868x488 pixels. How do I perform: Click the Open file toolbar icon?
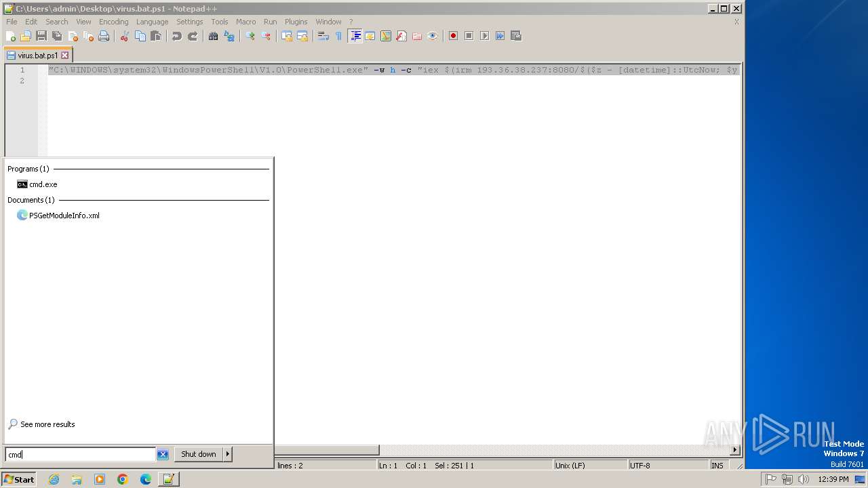[x=26, y=36]
